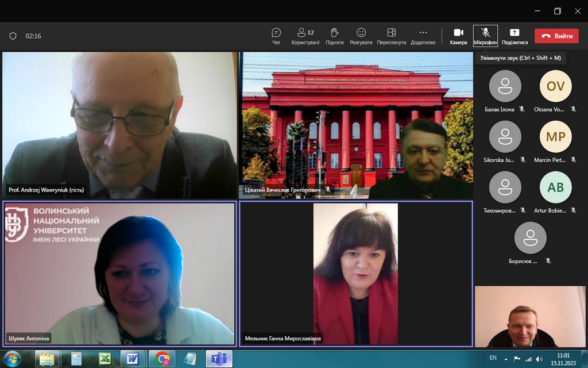Open Microsoft Teams from the taskbar
588x368 pixels.
coord(219,359)
